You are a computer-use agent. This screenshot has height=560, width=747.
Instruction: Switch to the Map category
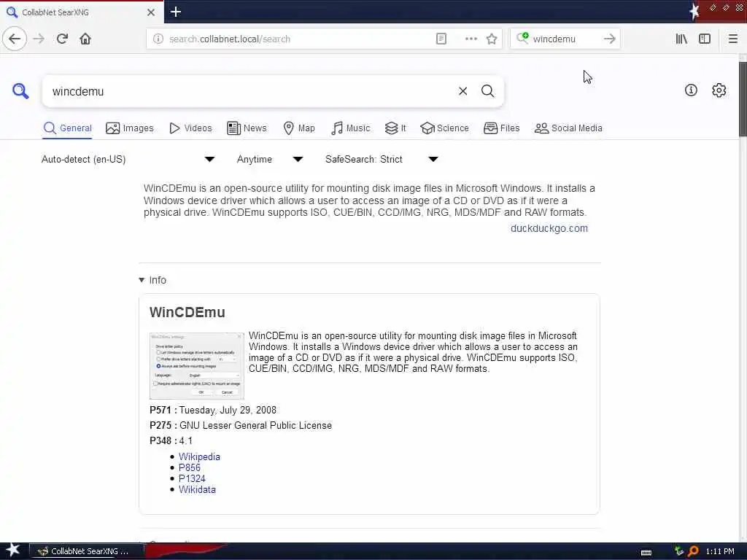(x=299, y=128)
